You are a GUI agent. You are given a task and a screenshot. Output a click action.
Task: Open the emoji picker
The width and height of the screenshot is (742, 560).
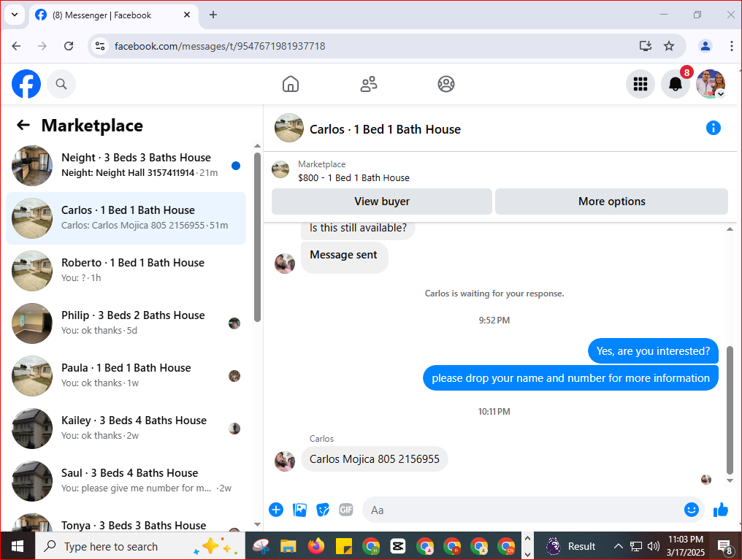[692, 510]
